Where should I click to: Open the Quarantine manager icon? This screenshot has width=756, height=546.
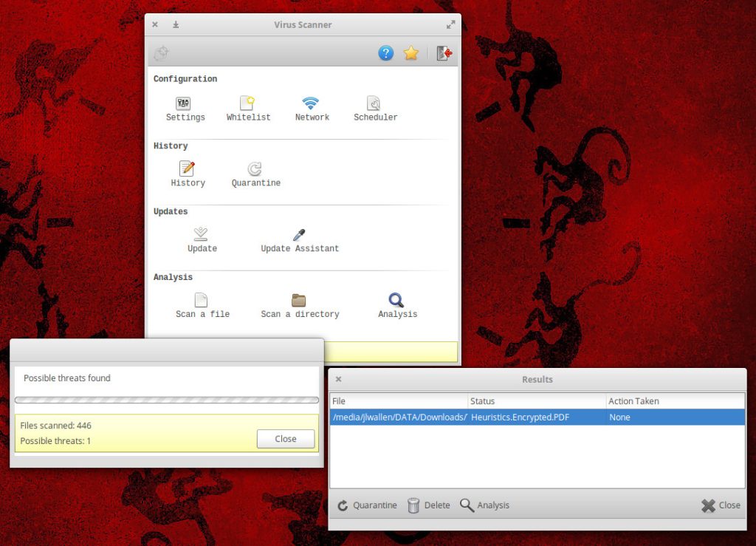pyautogui.click(x=255, y=170)
